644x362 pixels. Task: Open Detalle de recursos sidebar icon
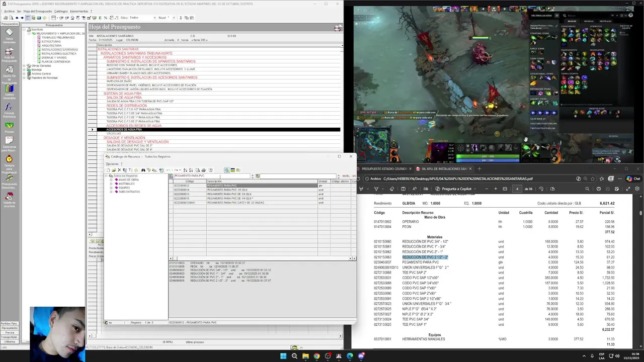point(9,200)
